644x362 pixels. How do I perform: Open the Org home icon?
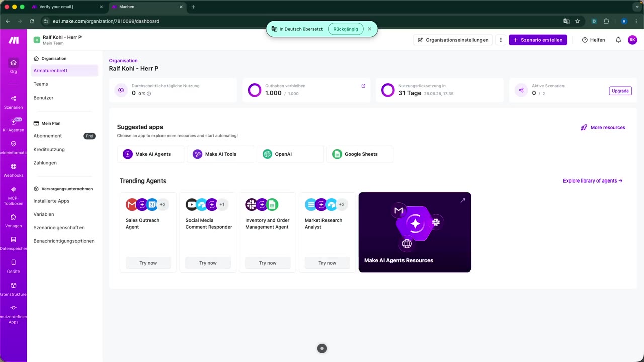14,63
